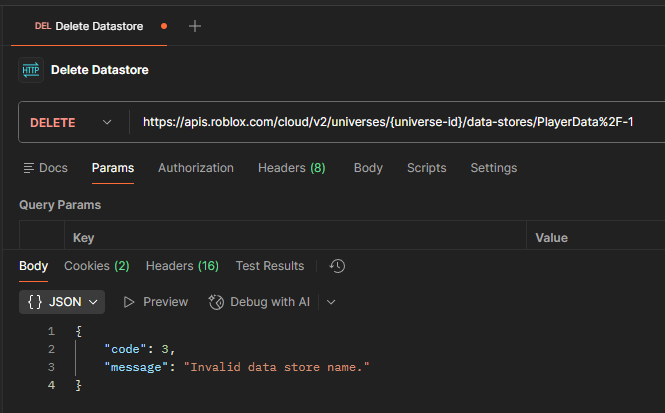Open the request Body tab

368,168
